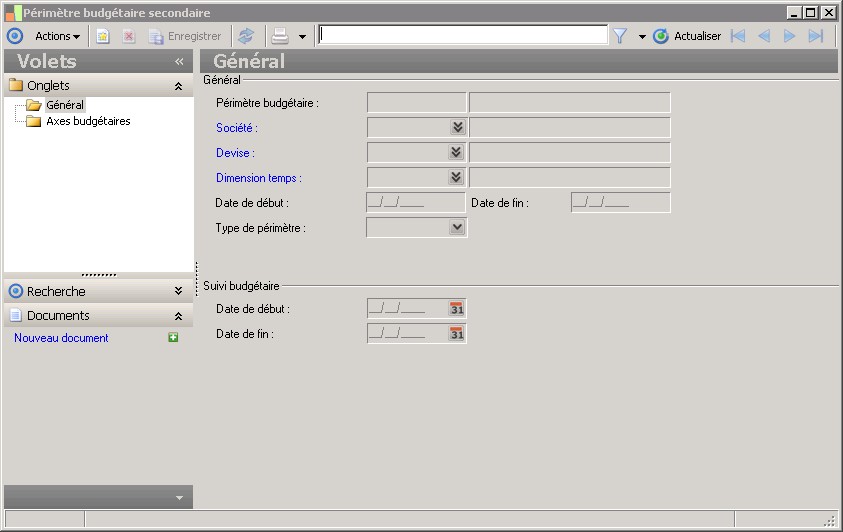Click the Devise label link

tap(235, 153)
